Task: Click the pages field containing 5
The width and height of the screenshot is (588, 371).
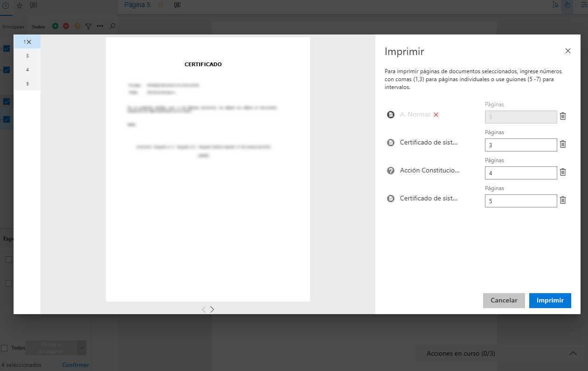Action: [521, 201]
